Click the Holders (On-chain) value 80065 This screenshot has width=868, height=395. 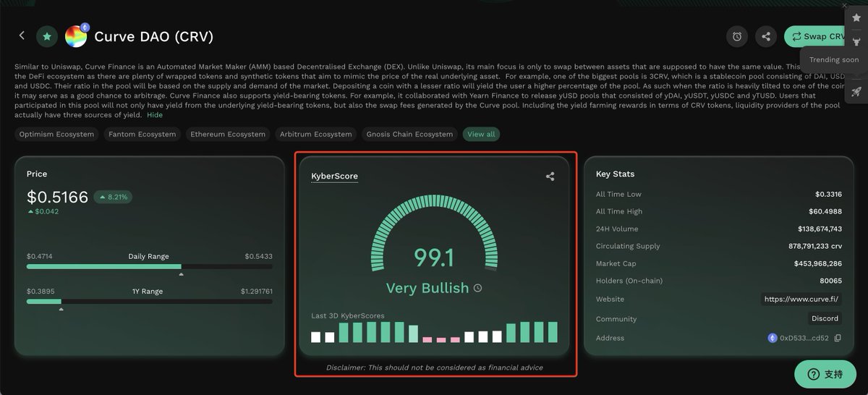(x=831, y=281)
